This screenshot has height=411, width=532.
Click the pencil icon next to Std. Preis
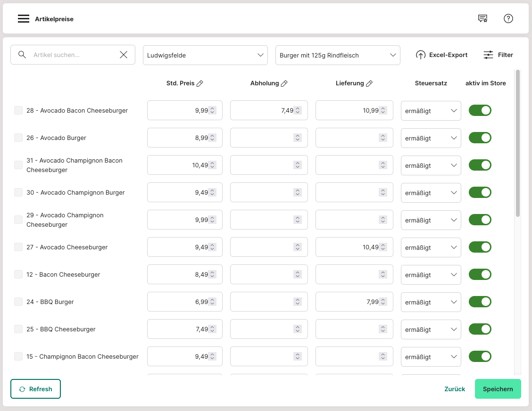200,83
